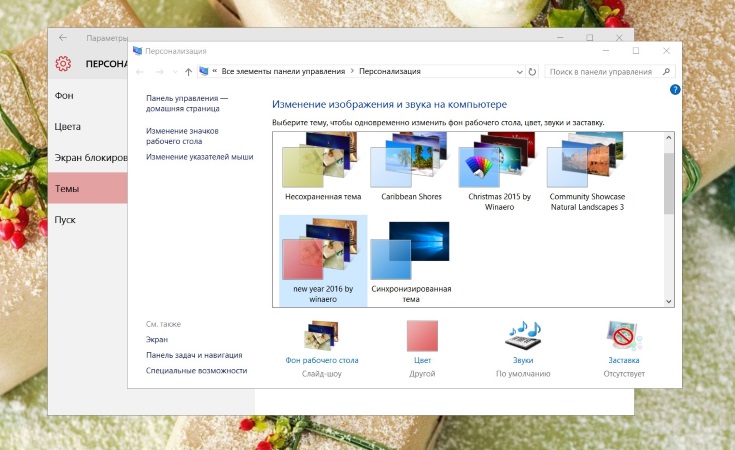This screenshot has width=735, height=450.
Task: Click the themes list scrollbar thumb
Action: coord(668,183)
